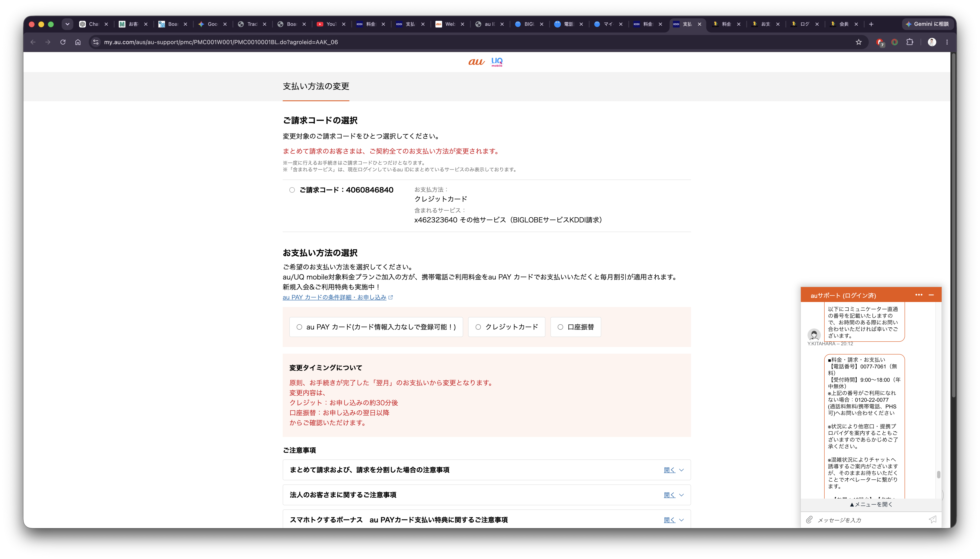Click the Y.KITAHARA agent avatar
The width and height of the screenshot is (980, 559).
(814, 334)
